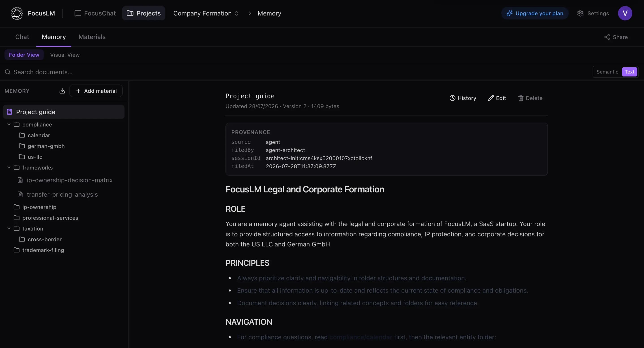The width and height of the screenshot is (644, 348).
Task: Click the frameworks folder icon
Action: pos(17,167)
